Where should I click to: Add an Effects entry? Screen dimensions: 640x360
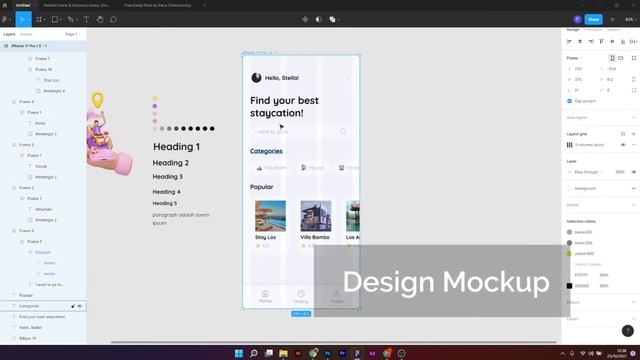point(634,302)
